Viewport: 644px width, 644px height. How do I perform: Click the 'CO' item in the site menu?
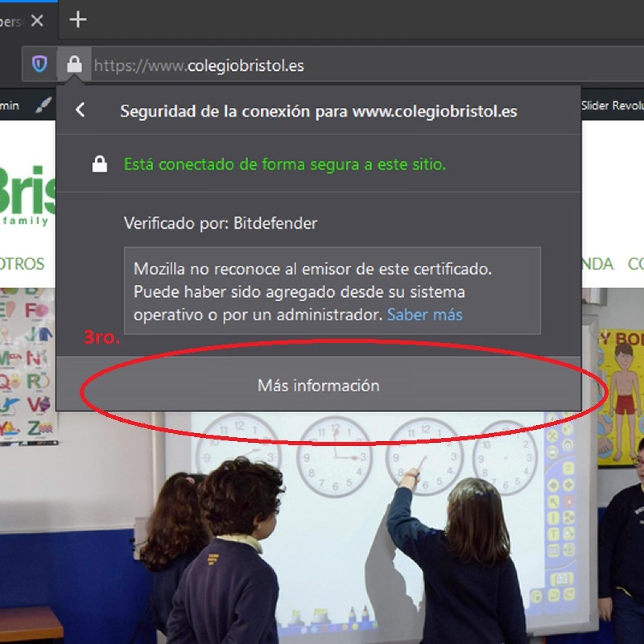635,264
